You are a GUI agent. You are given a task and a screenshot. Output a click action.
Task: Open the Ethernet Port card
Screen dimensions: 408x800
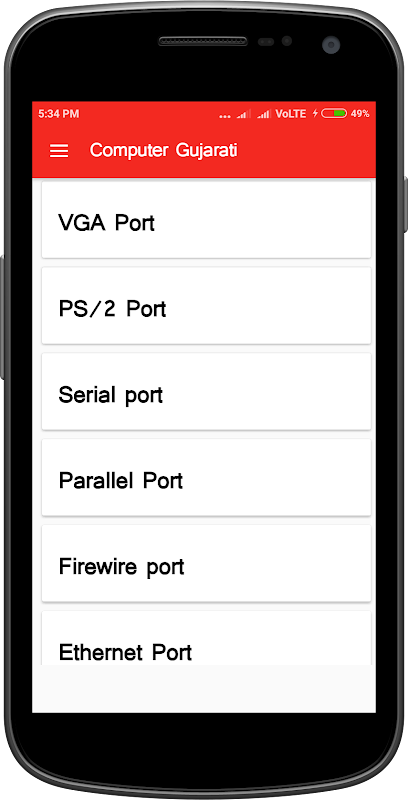[x=206, y=637]
